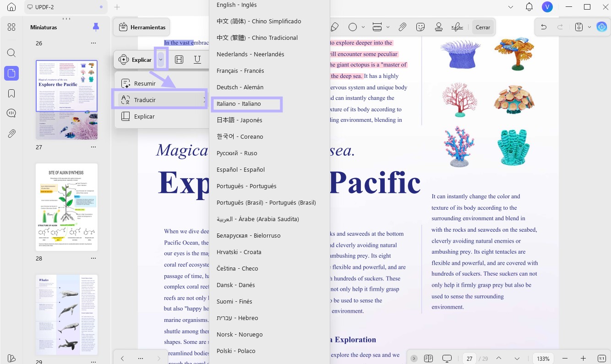Expand the dropdown arrow next to Explicar
Screen dimensions: 611x364
[161, 60]
